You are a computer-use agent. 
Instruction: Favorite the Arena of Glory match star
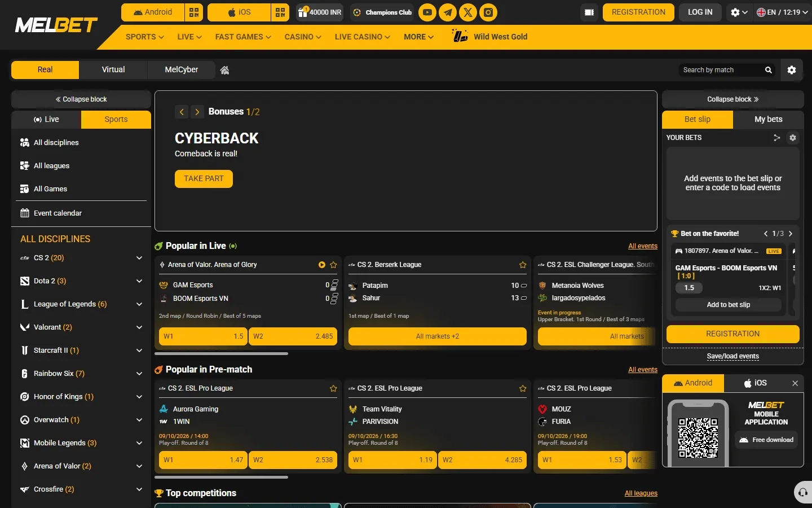click(x=333, y=265)
